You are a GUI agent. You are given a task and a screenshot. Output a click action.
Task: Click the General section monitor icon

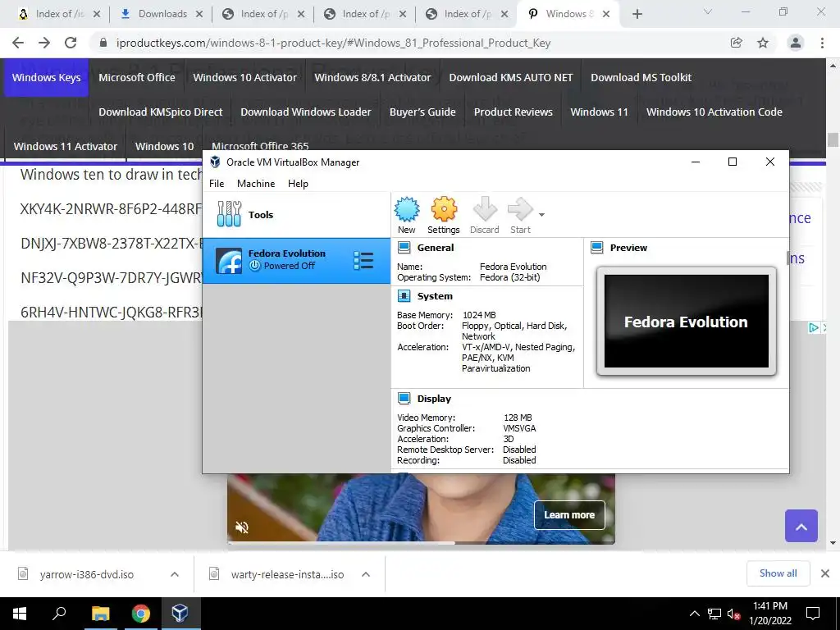click(404, 248)
